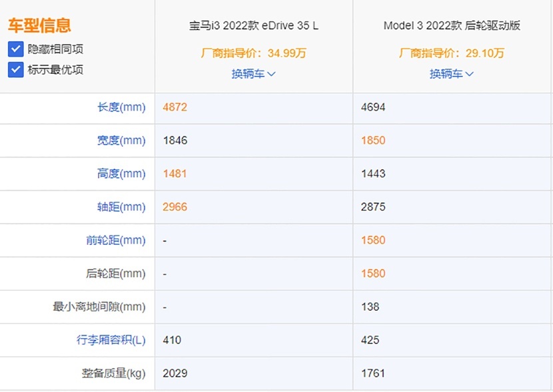Viewport: 553px width, 392px height.
Task: Open the 高度(mm) parameter link
Action: click(x=121, y=174)
